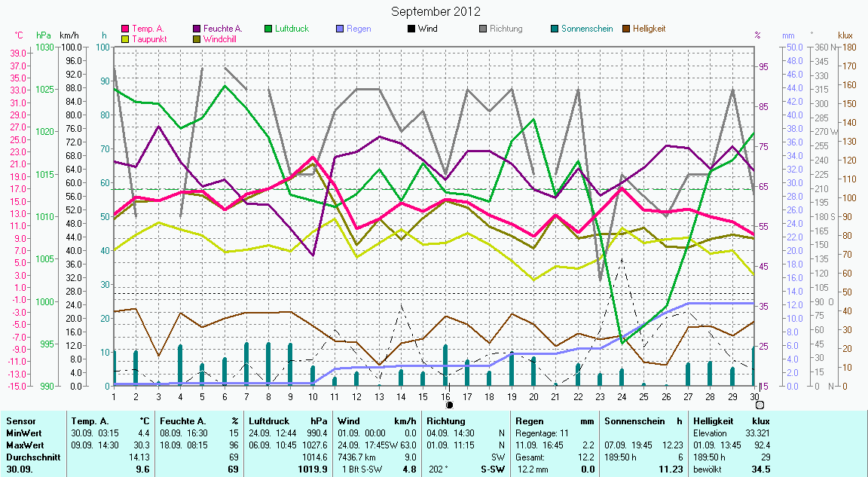Click the MaxWert row label
Viewport: 868px width, 477px height.
(x=24, y=445)
